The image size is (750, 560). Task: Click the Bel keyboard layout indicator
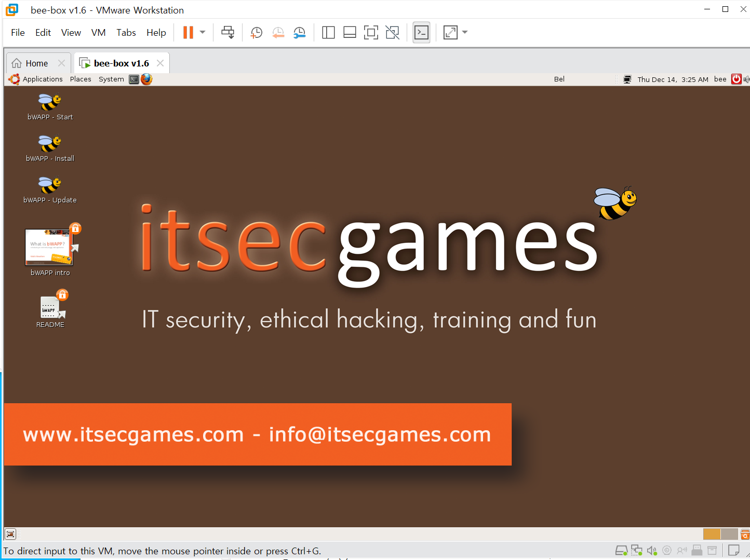[x=559, y=79]
